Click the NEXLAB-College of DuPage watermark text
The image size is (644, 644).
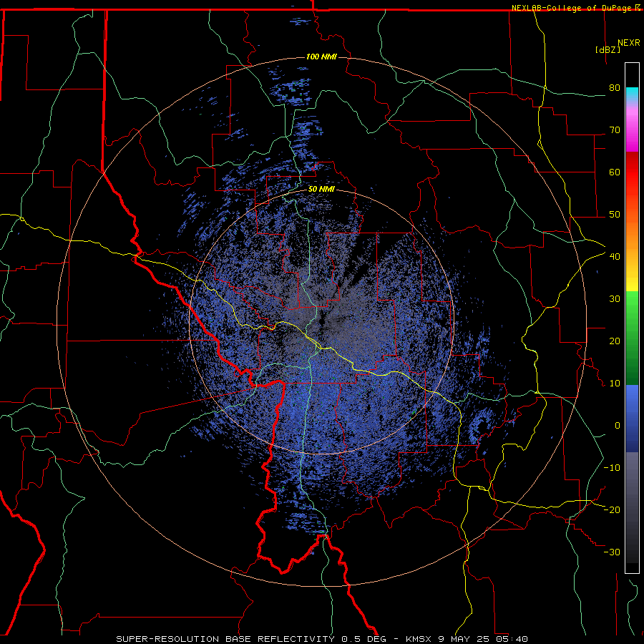click(576, 8)
